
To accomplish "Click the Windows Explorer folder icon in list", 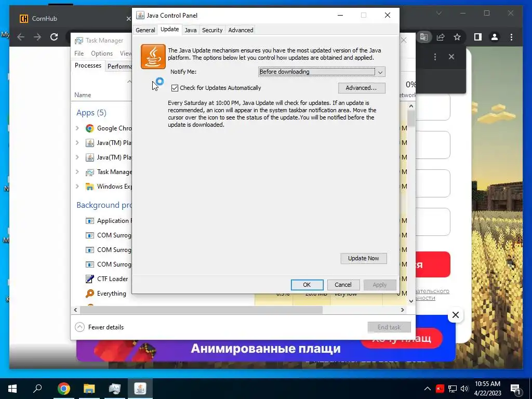I will click(x=89, y=187).
